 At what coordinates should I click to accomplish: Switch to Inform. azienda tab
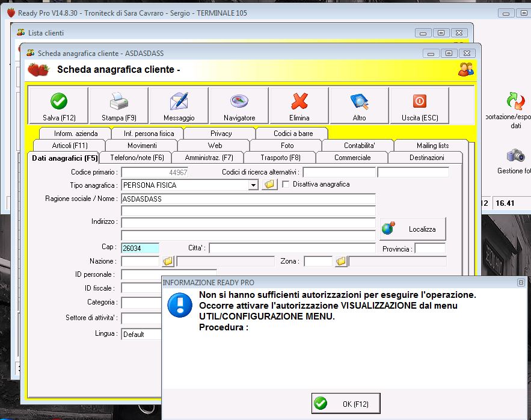(x=76, y=134)
